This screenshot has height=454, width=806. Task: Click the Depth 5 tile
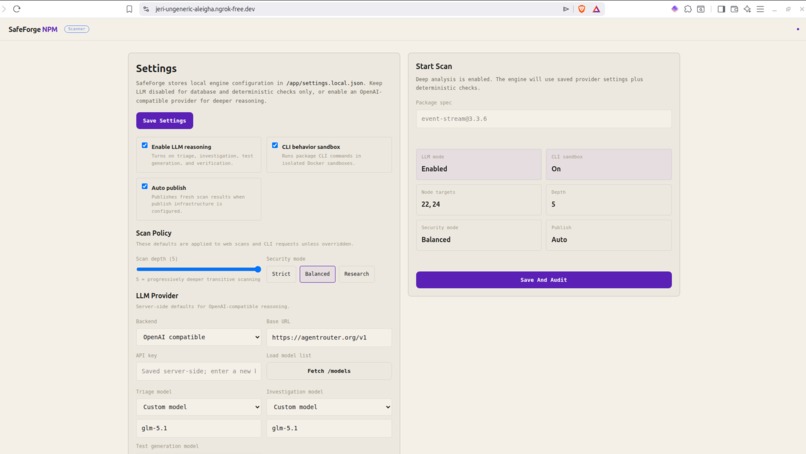click(609, 199)
